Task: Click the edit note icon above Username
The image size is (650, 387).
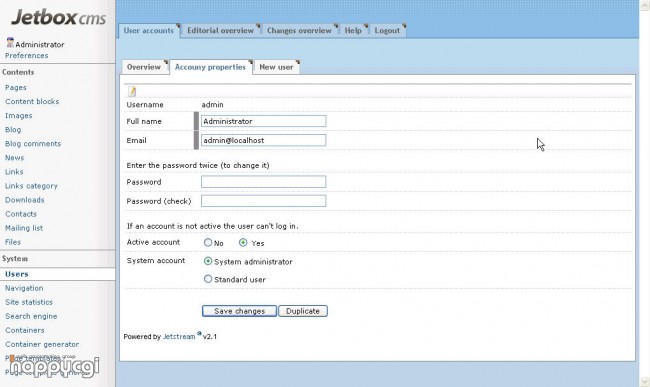Action: point(132,91)
